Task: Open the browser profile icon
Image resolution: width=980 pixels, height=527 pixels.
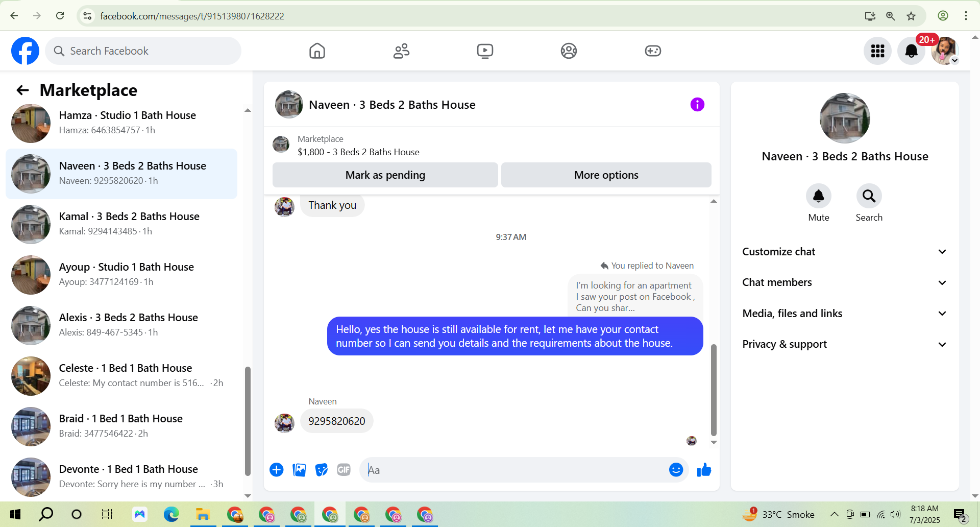Action: click(943, 16)
